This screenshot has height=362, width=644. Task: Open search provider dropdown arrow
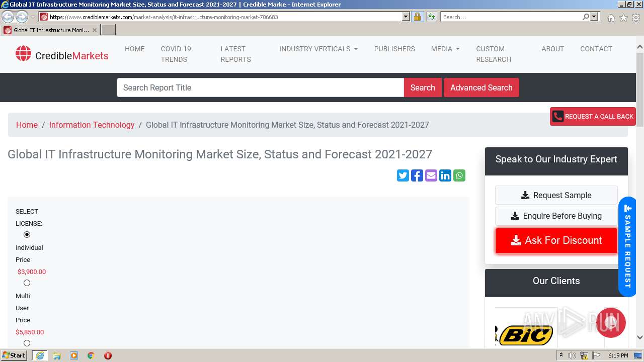pos(594,17)
